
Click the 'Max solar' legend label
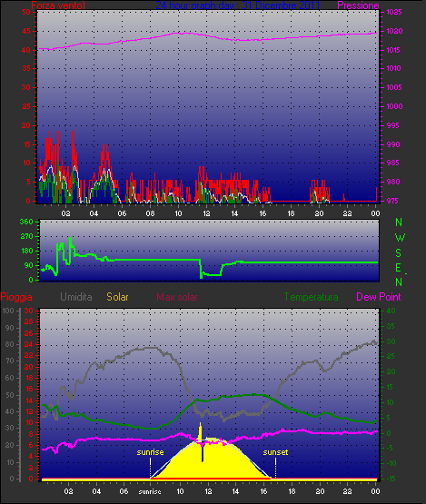[177, 297]
